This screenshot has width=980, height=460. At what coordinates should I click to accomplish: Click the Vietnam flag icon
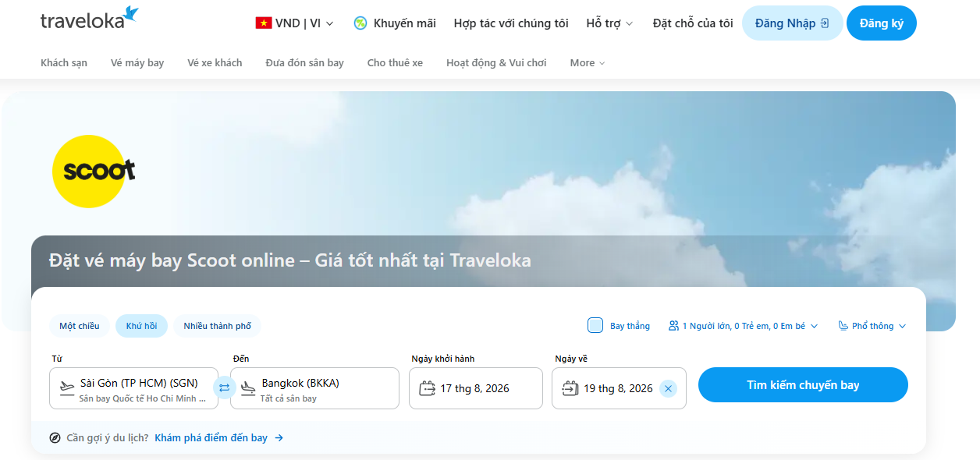tap(264, 23)
